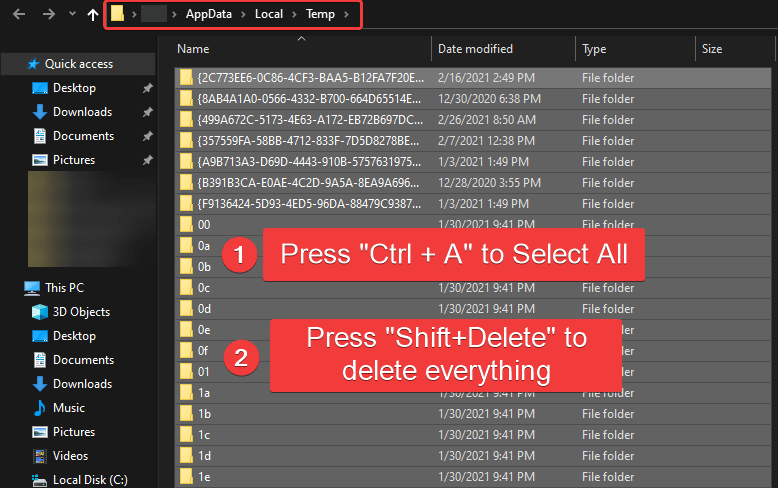Open the Videos folder
The image size is (778, 488).
pos(70,456)
